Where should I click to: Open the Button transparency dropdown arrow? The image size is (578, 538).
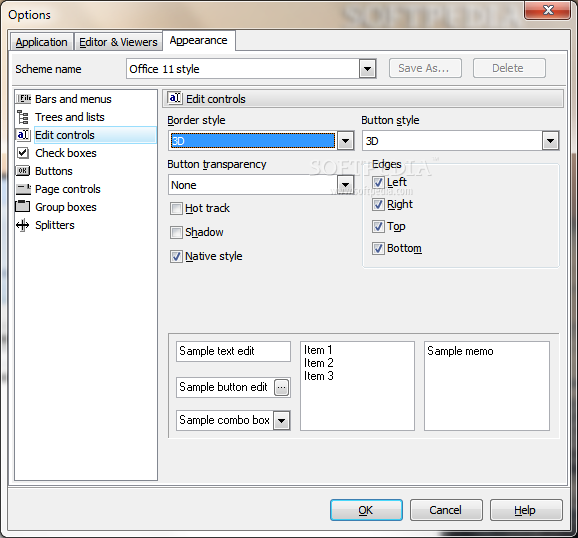tap(345, 185)
